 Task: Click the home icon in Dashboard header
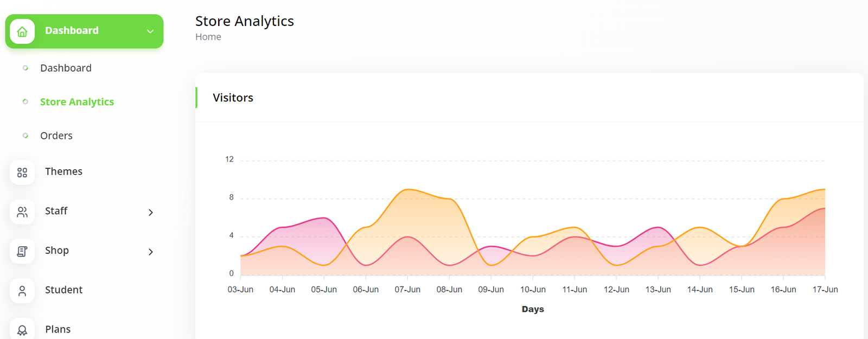pyautogui.click(x=22, y=31)
